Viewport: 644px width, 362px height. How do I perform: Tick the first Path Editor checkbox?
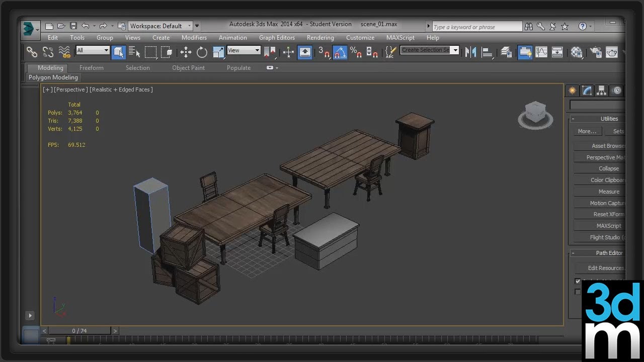tap(578, 281)
